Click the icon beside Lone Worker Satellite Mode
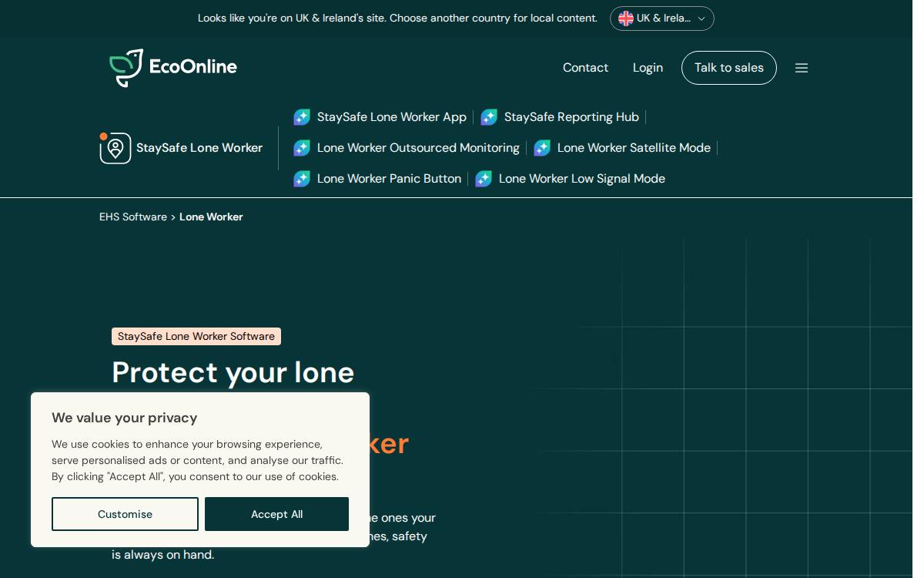Viewport: 924px width, 578px height. click(542, 148)
